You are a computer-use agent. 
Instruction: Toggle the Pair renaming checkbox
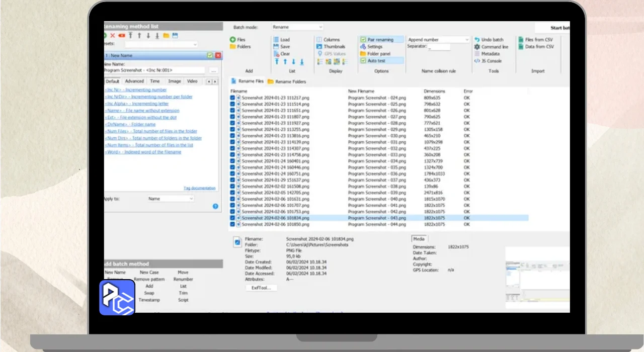(363, 40)
